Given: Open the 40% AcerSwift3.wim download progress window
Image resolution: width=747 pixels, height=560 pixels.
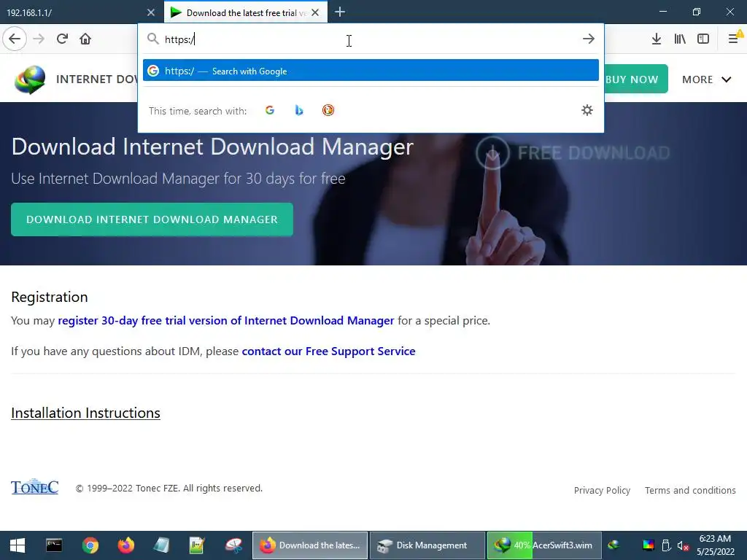Looking at the screenshot, I should [544, 545].
